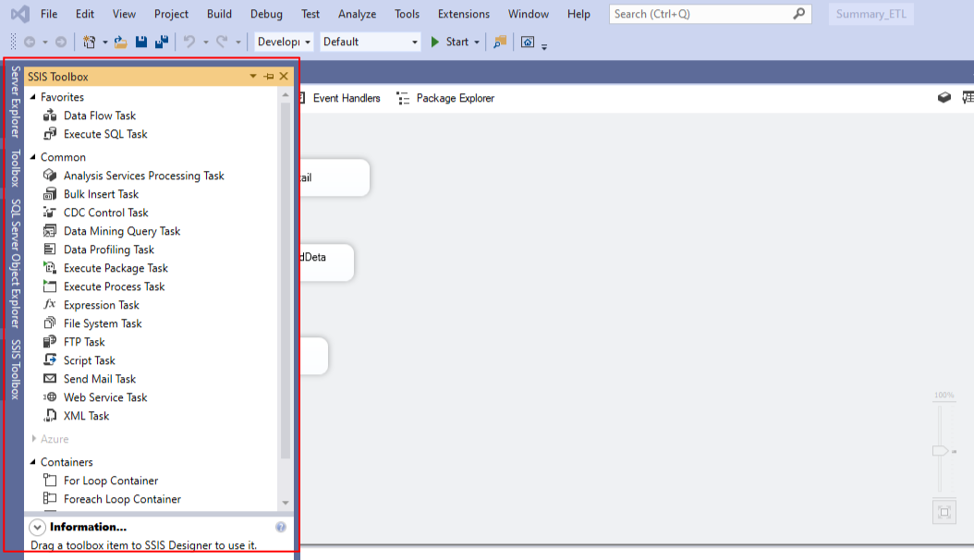Select the Foreach Loop Container icon
The height and width of the screenshot is (560, 974).
tap(50, 498)
